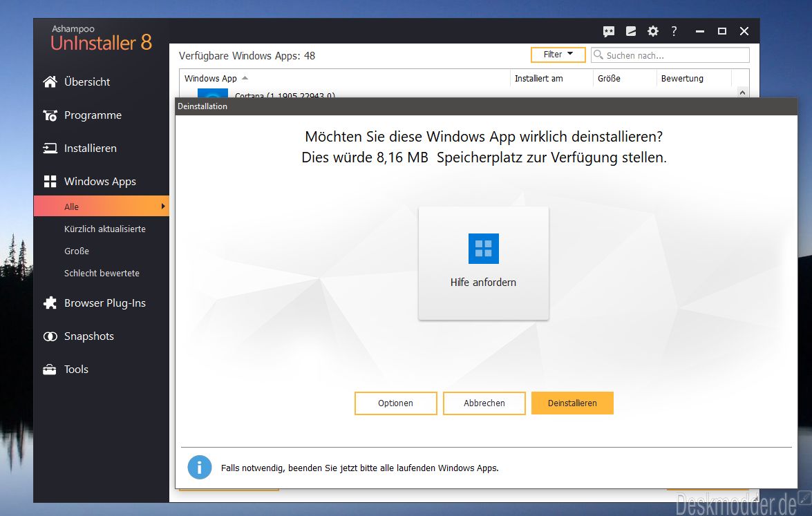This screenshot has width=812, height=516.
Task: Click the Optionen button
Action: click(x=396, y=403)
